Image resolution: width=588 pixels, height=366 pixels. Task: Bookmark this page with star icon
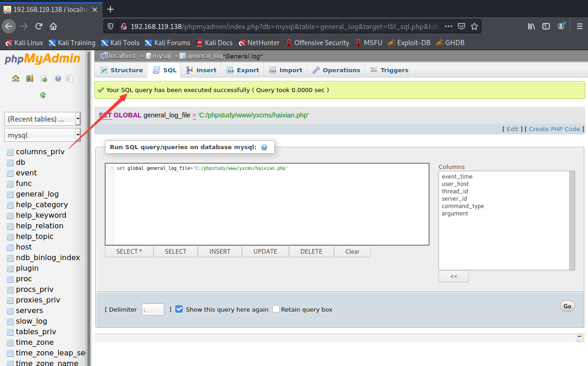tap(474, 26)
